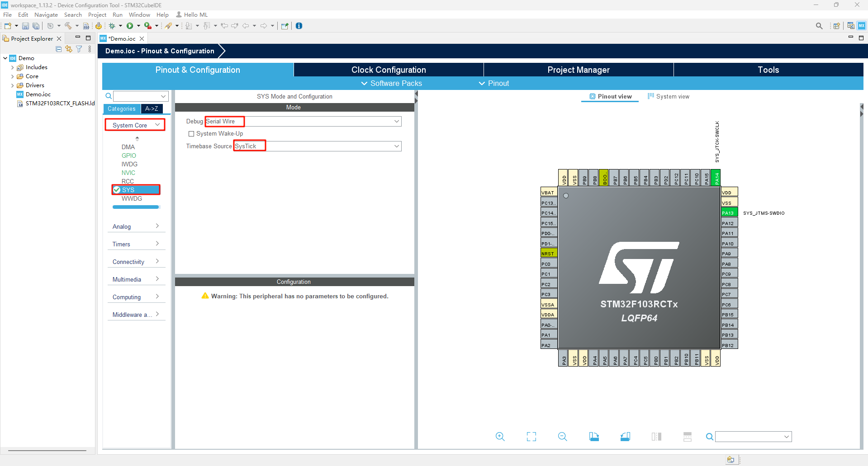Open the Software Packs dropdown menu
The width and height of the screenshot is (868, 466).
[x=391, y=83]
